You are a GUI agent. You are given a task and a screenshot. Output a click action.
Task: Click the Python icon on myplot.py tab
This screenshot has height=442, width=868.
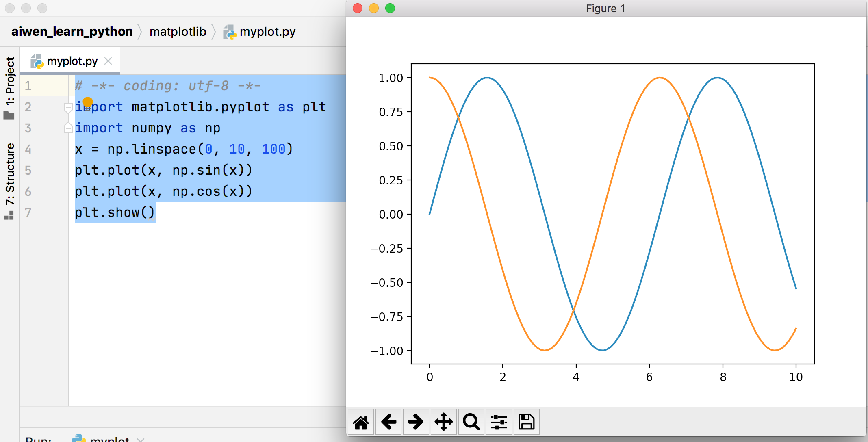click(x=37, y=61)
